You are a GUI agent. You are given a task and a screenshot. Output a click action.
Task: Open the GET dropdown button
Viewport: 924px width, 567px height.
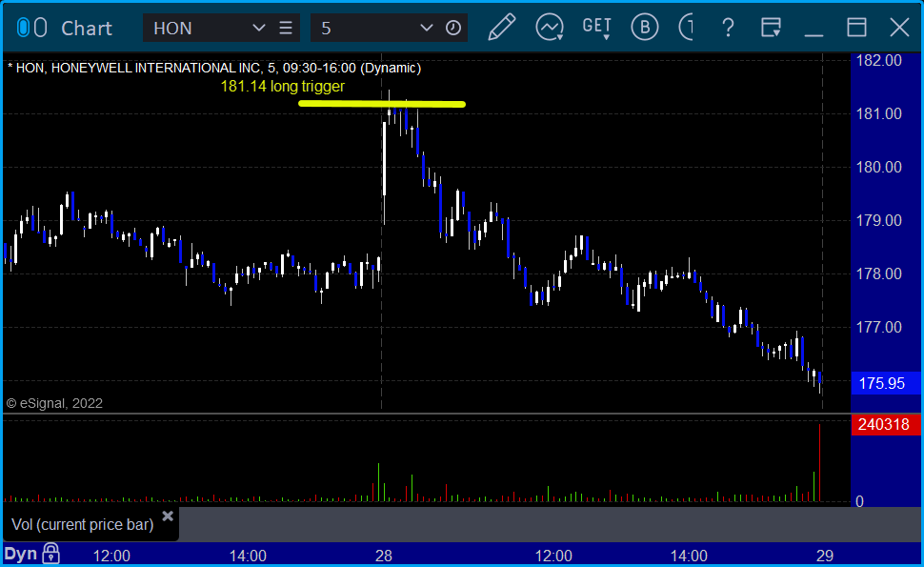point(596,28)
